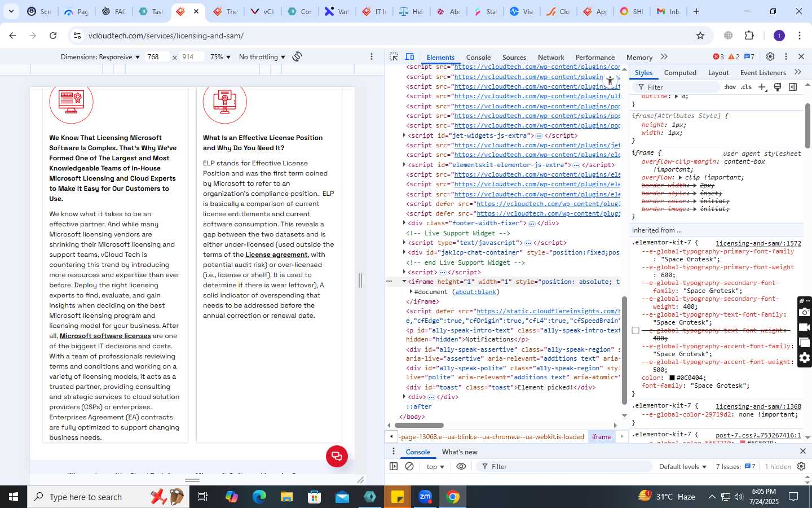The image size is (812, 508).
Task: Toggle the computed styles sidebar icon
Action: point(793,87)
